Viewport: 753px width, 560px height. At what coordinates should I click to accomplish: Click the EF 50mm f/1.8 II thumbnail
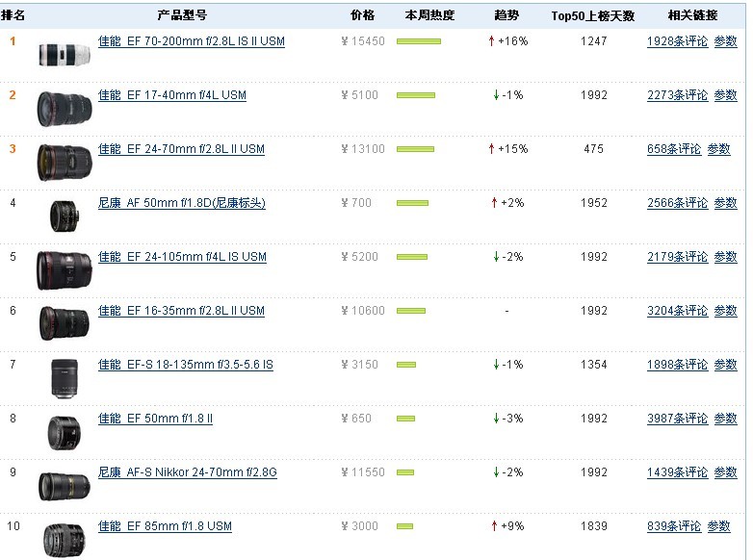(x=65, y=433)
